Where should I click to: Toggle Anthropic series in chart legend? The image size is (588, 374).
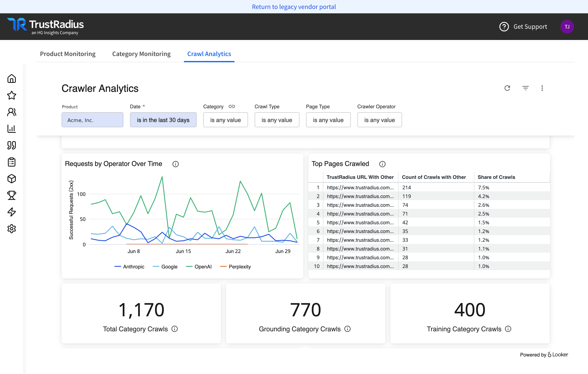129,267
